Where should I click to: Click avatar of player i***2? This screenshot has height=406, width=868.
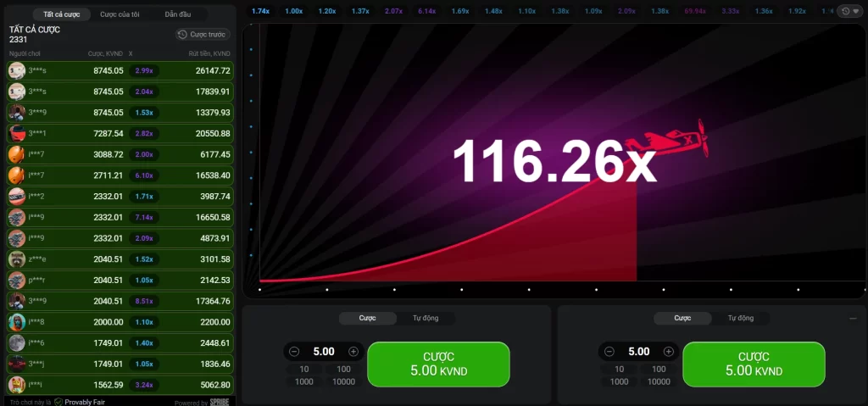[17, 196]
